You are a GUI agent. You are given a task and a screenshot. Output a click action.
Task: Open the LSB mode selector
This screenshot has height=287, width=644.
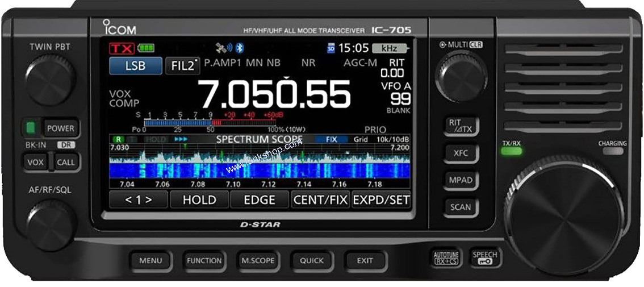135,66
